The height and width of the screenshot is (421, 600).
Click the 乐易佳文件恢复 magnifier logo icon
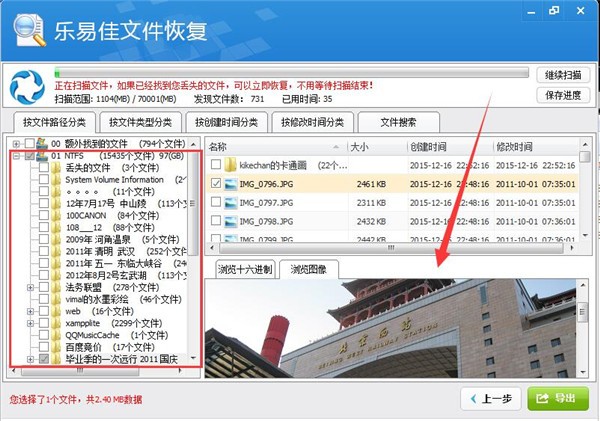point(29,30)
